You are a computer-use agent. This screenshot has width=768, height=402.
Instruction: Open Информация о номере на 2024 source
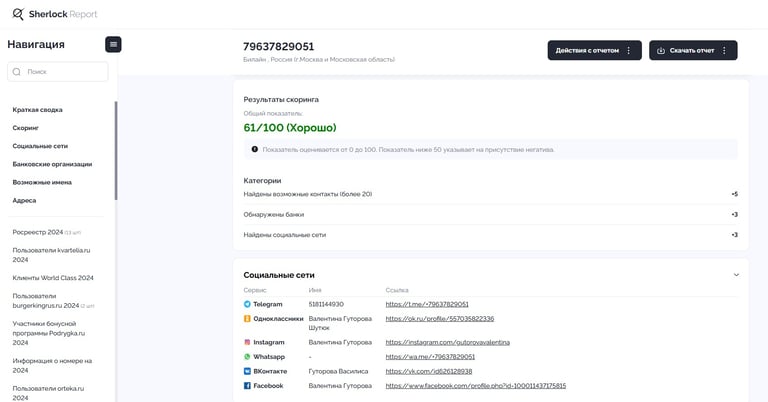coord(52,365)
